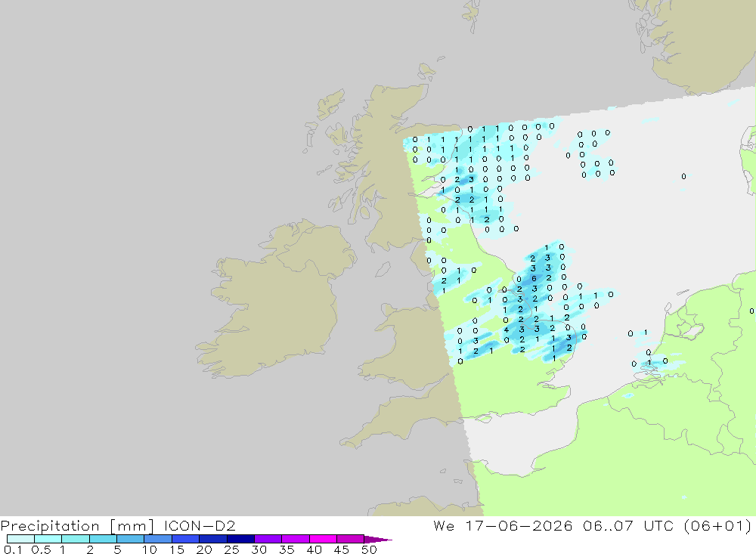The height and width of the screenshot is (554, 756).
Task: Select the legend swatch between 5 and 10
Action: point(130,539)
